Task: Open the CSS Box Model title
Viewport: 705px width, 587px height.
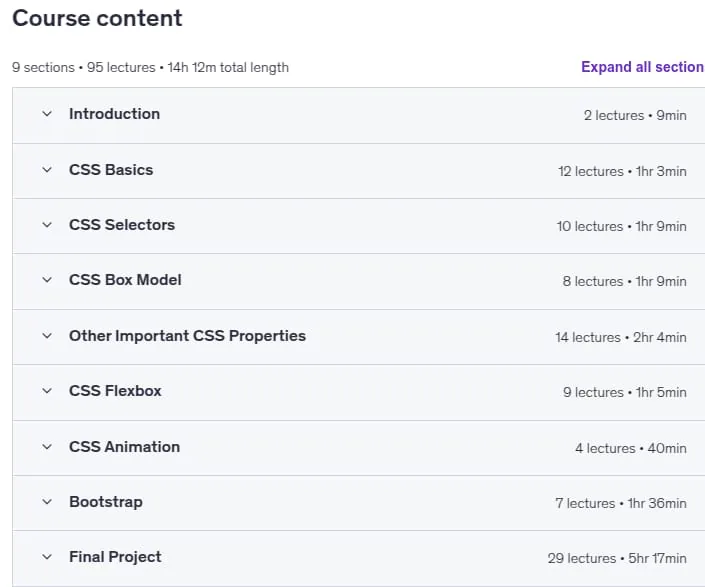Action: click(x=125, y=280)
